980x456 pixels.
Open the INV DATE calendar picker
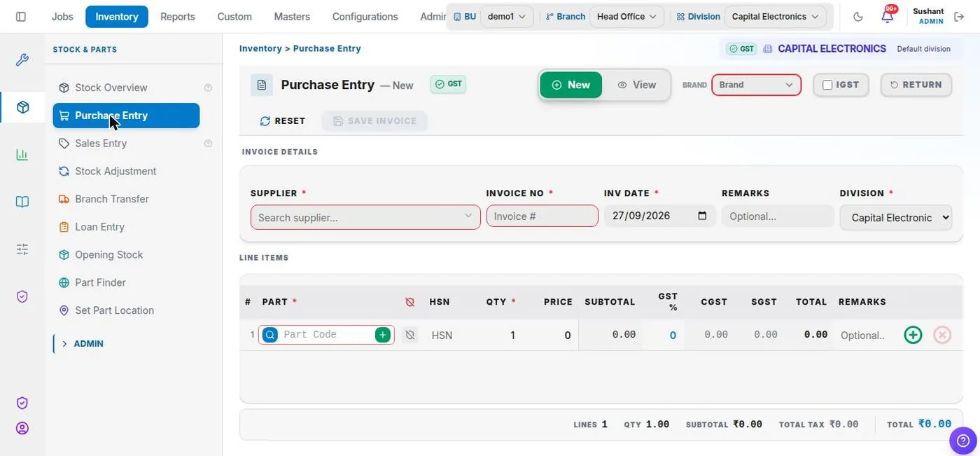tap(703, 216)
